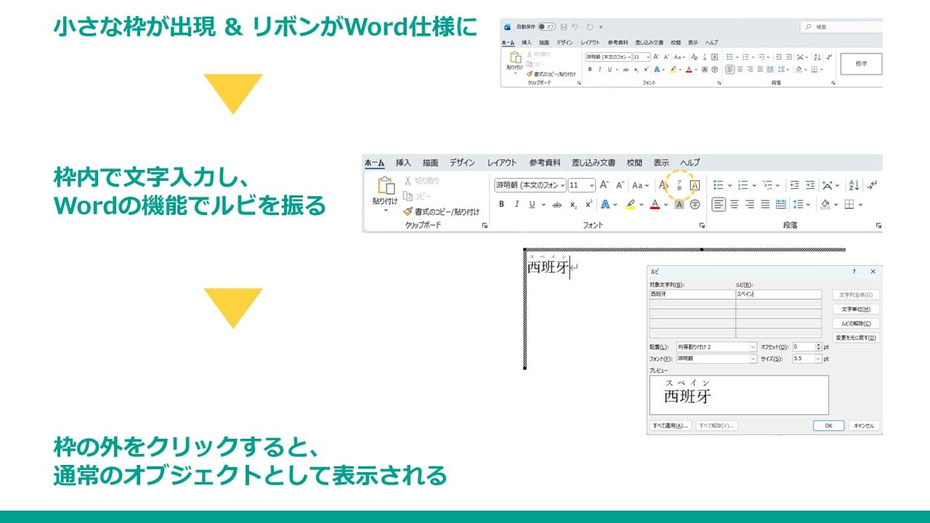
Task: Click Bold in the larger ribbon
Action: coord(502,205)
